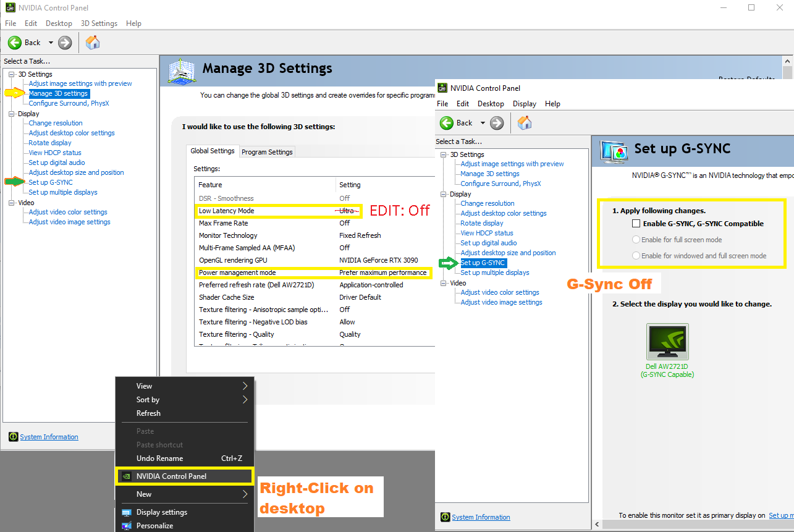Click Home icon in left window toolbar
Image resolution: width=794 pixels, height=532 pixels.
93,43
